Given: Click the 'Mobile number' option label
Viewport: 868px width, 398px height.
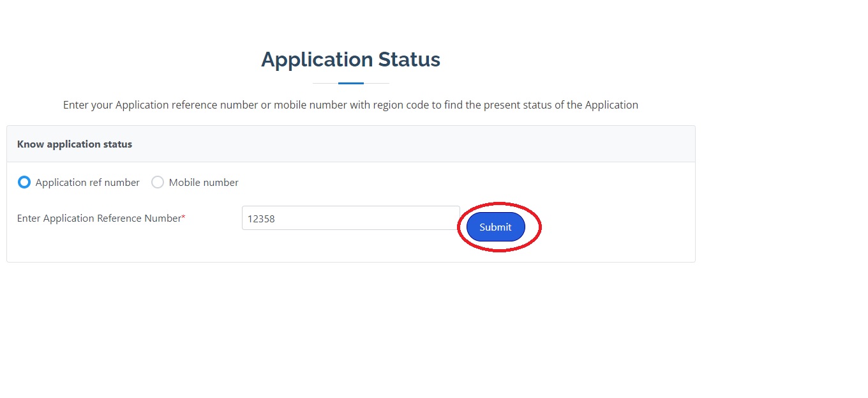Looking at the screenshot, I should [204, 183].
